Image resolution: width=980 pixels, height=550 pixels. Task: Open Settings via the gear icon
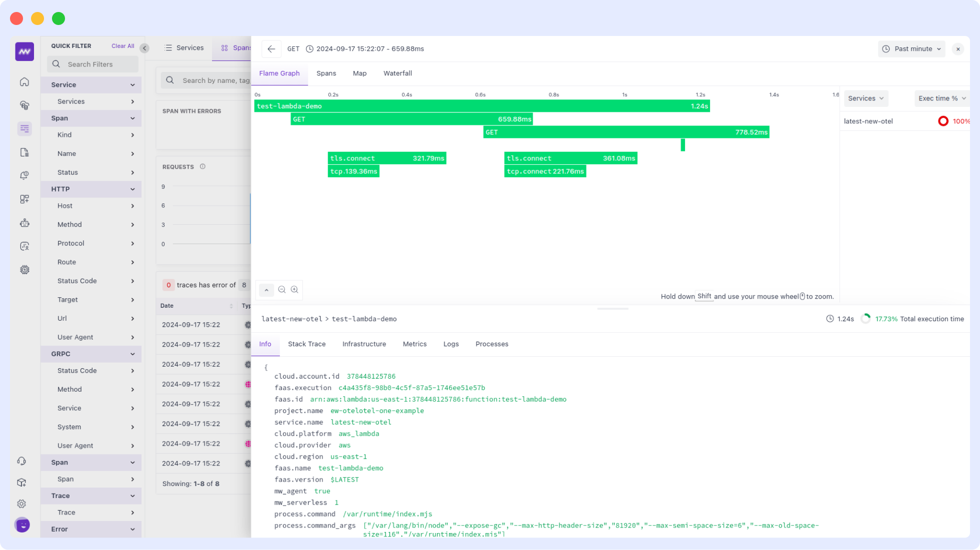pos(21,504)
